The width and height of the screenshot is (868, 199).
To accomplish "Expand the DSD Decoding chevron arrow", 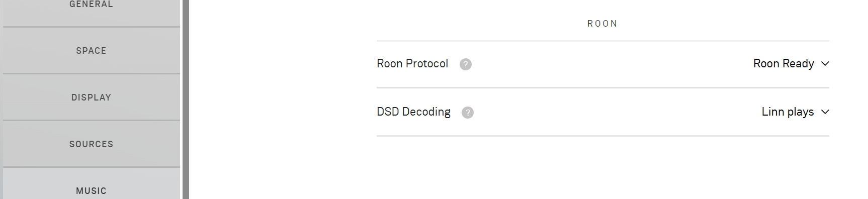I will tap(825, 112).
